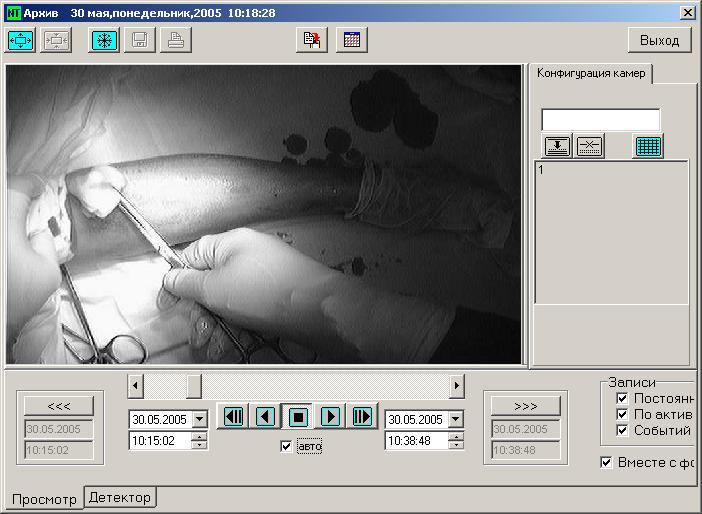Viewport: 702px width, 514px height.
Task: Click the camera grid layout icon
Action: pyautogui.click(x=649, y=146)
